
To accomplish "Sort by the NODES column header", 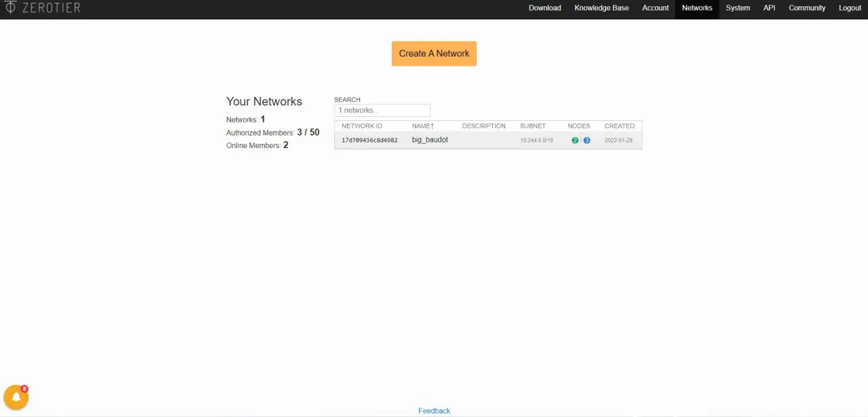I will click(x=579, y=126).
